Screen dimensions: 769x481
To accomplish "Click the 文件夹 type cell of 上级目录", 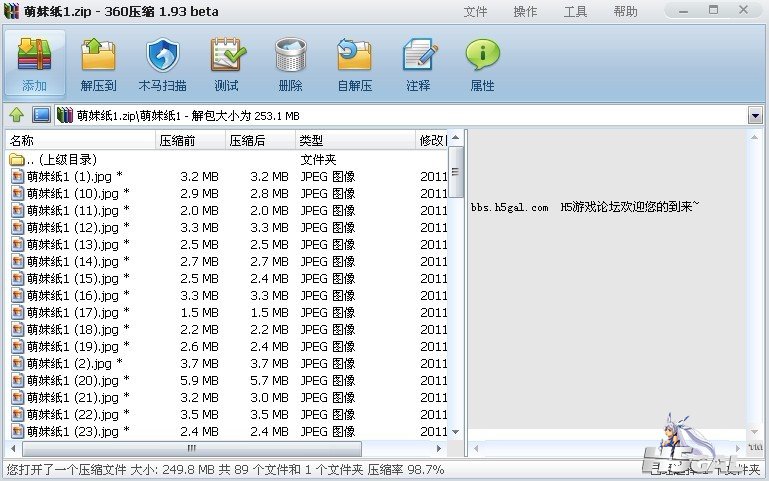I will tap(318, 160).
